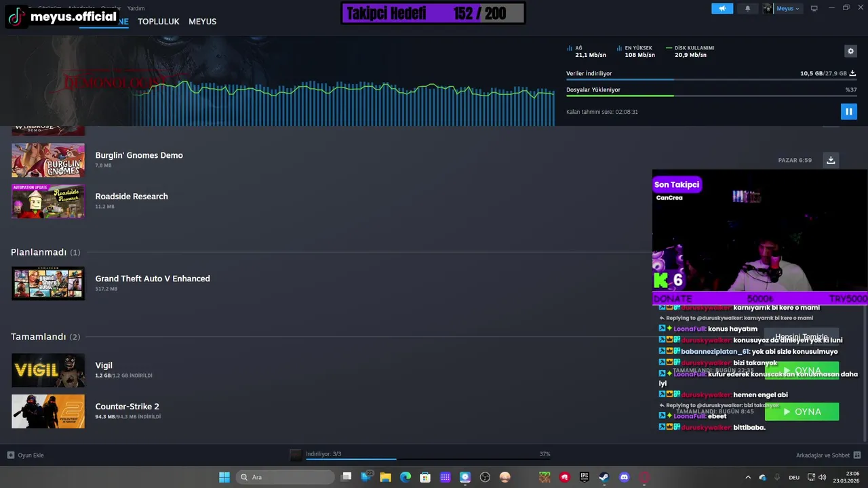The height and width of the screenshot is (488, 868).
Task: Pause the current download
Action: [x=848, y=111]
